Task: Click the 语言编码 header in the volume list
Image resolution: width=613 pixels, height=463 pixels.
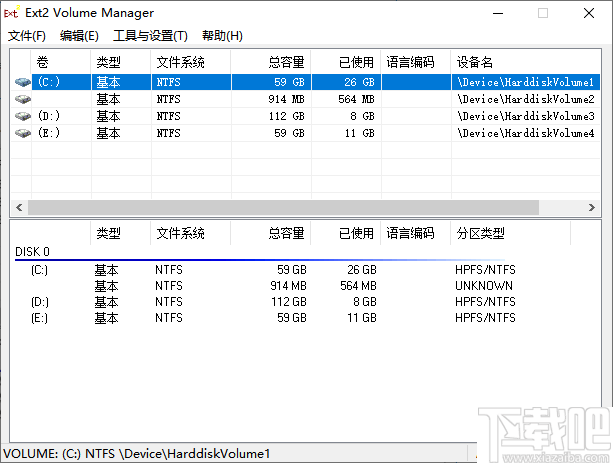Action: tap(416, 62)
